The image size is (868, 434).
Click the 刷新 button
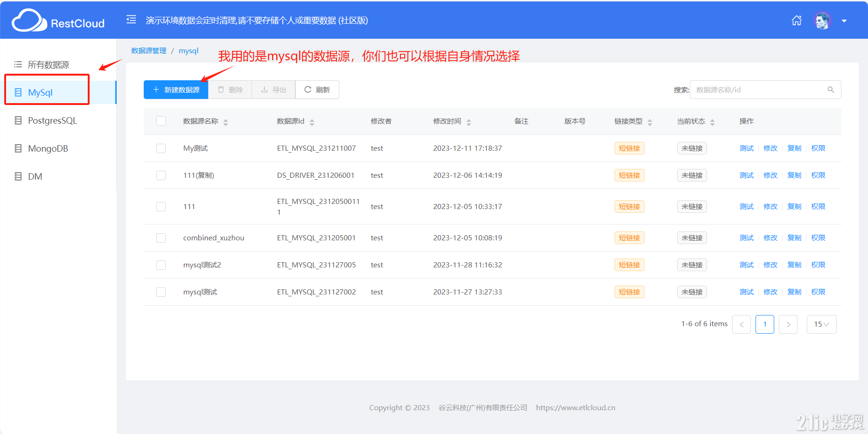pyautogui.click(x=317, y=90)
